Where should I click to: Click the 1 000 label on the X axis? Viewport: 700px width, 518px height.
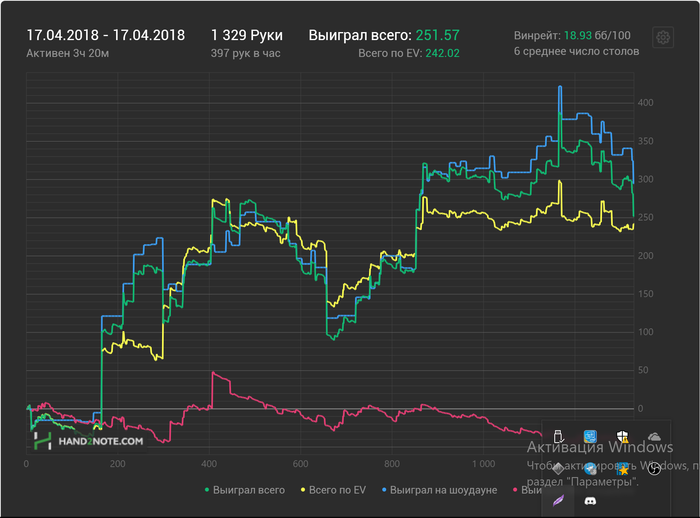click(x=483, y=464)
